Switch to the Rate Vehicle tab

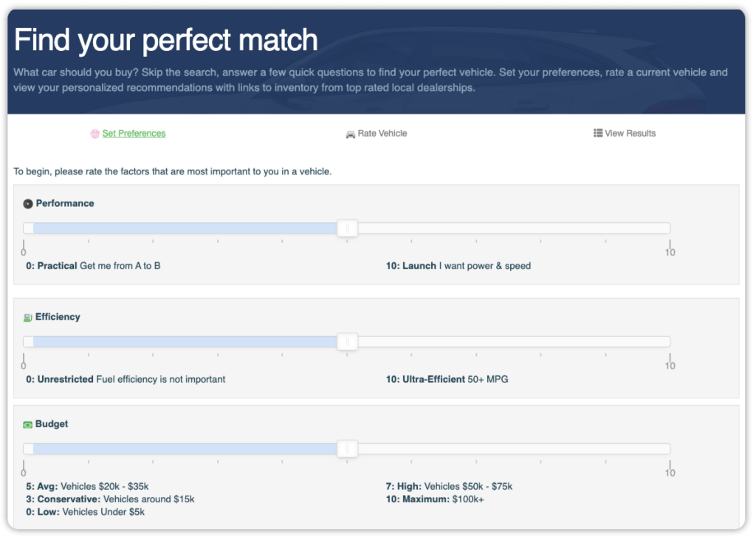click(x=382, y=133)
